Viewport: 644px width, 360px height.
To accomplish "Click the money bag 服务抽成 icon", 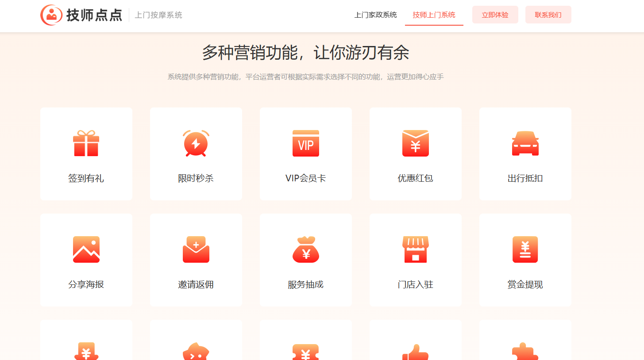I will 305,249.
